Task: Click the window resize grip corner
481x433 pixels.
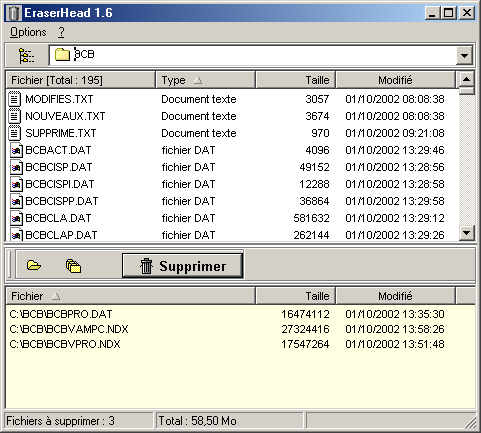Action: click(x=471, y=423)
